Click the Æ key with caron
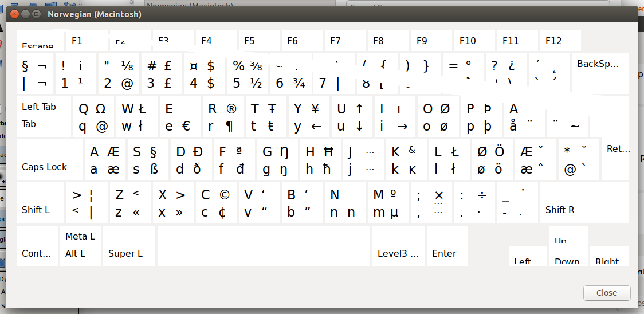The width and height of the screenshot is (644, 314). [536, 159]
